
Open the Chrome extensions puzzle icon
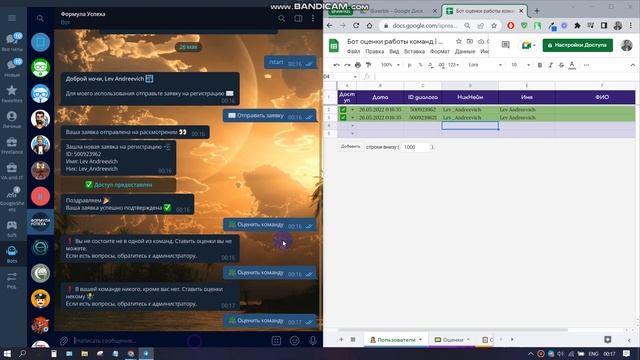[x=577, y=25]
